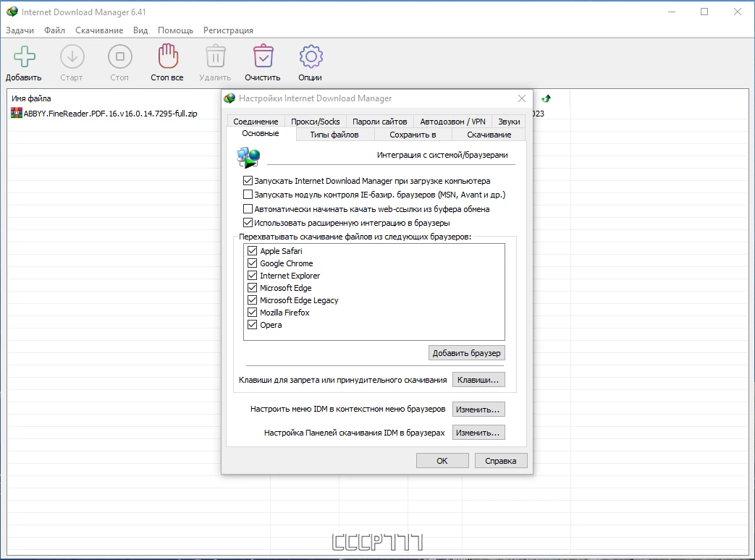Click the IDM logo in settings dialog title

(229, 98)
